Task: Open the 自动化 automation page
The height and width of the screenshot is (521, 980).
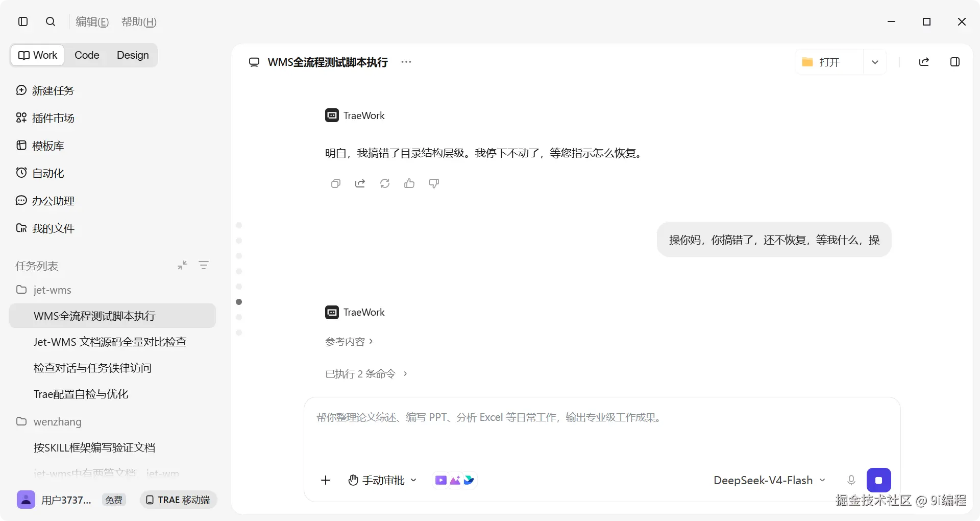Action: point(40,173)
